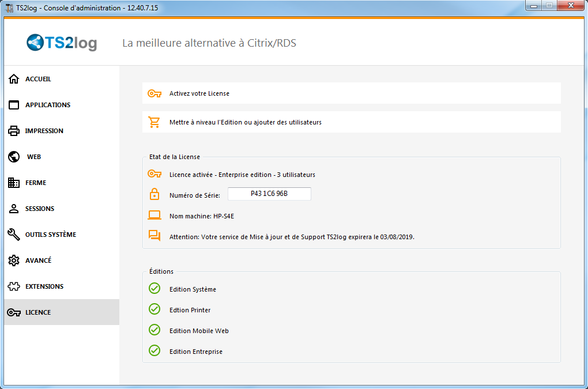This screenshot has width=588, height=389.
Task: Click the Web globe icon
Action: (x=14, y=157)
